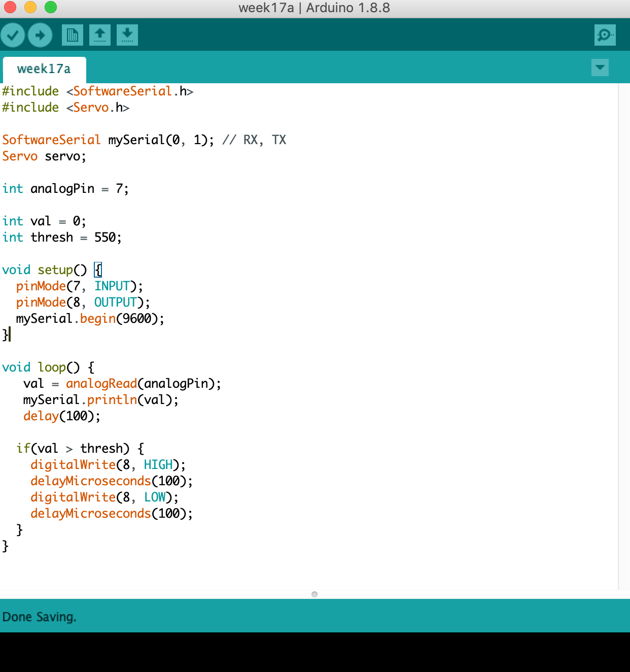Viewport: 630px width, 672px height.
Task: Click on '#include <Servo.h>' line
Action: [66, 108]
